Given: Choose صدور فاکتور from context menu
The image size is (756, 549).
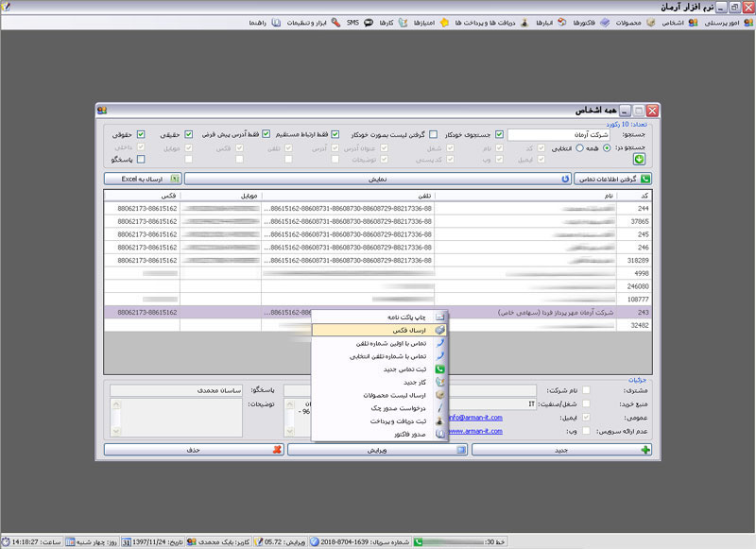Looking at the screenshot, I should [x=379, y=435].
